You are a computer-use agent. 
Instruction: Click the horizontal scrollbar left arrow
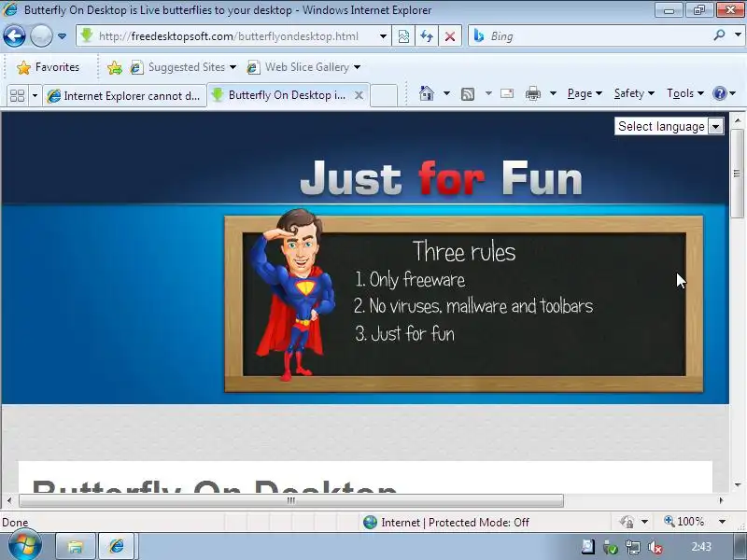[9, 500]
